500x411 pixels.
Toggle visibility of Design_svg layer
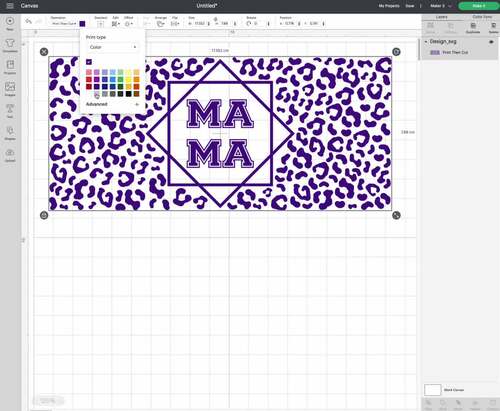click(x=491, y=42)
